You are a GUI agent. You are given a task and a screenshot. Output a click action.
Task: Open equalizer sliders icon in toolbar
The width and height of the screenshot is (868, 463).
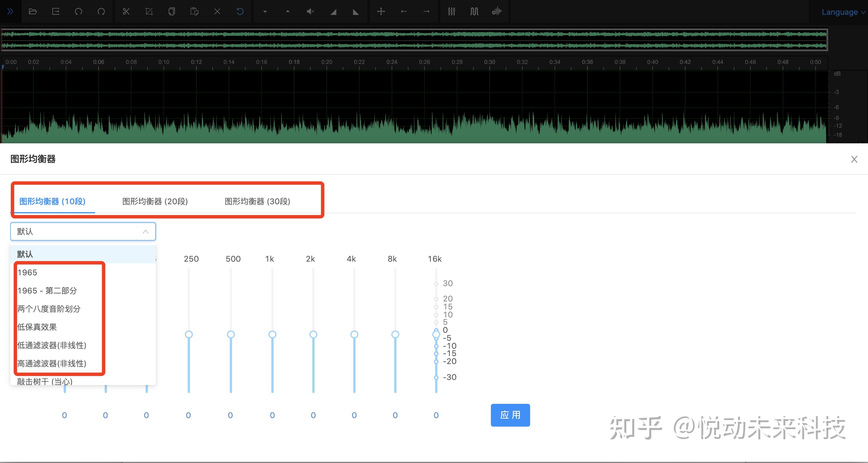[x=452, y=11]
